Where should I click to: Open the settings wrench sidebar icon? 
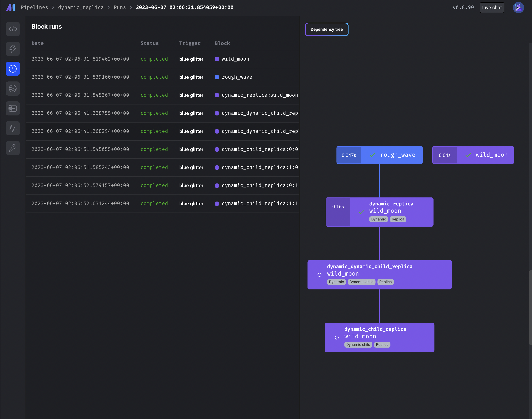13,148
